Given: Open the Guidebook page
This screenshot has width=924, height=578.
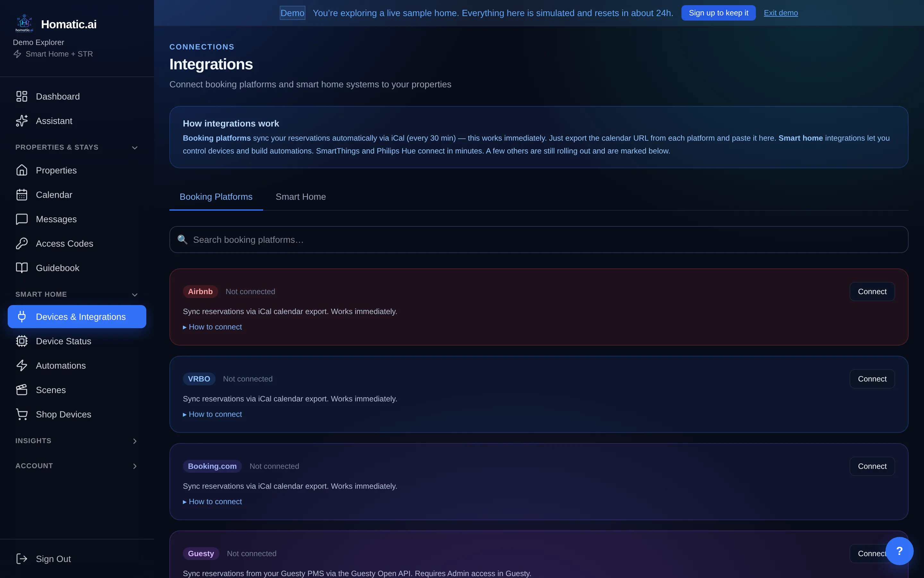Looking at the screenshot, I should (x=77, y=268).
